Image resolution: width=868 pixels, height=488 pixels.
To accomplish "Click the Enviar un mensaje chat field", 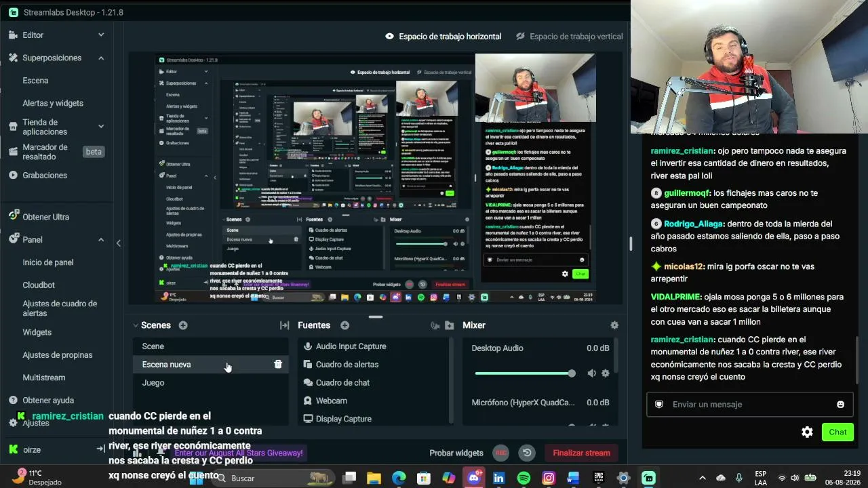I will (x=749, y=405).
